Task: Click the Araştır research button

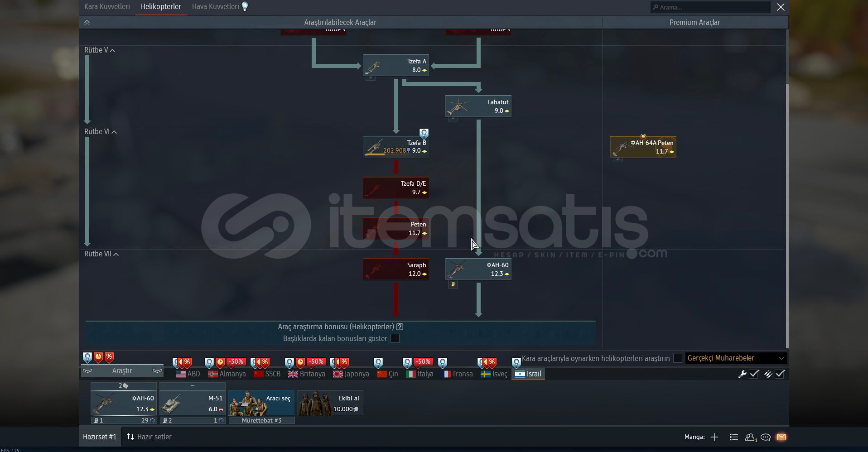Action: point(122,371)
